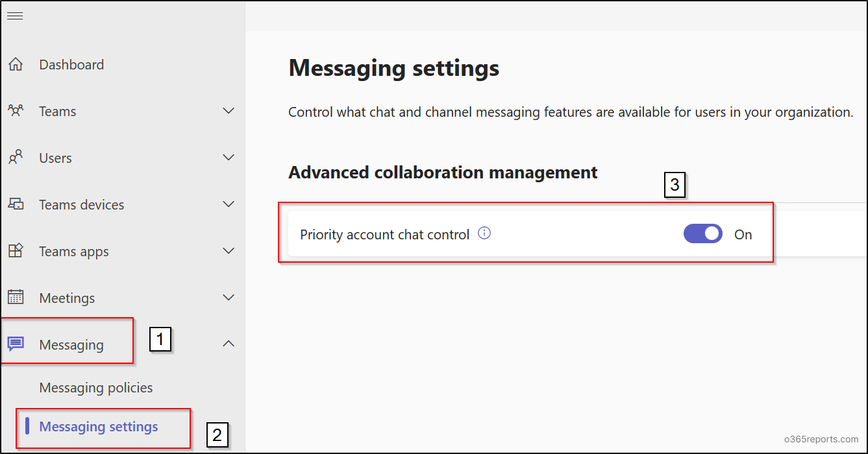The width and height of the screenshot is (868, 454).
Task: Click the Users people icon
Action: 16,158
